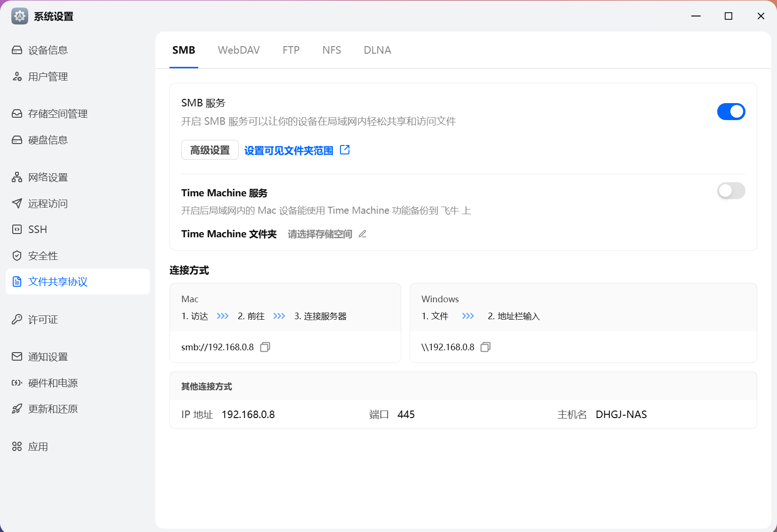This screenshot has height=532, width=777.
Task: Copy the Windows \\192.168.0.8 address
Action: pyautogui.click(x=486, y=347)
